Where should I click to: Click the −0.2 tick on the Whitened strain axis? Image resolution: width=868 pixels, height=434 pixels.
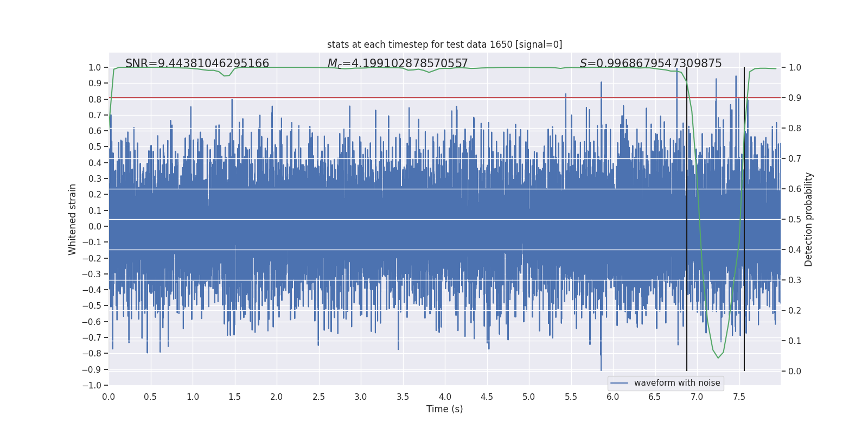point(92,258)
